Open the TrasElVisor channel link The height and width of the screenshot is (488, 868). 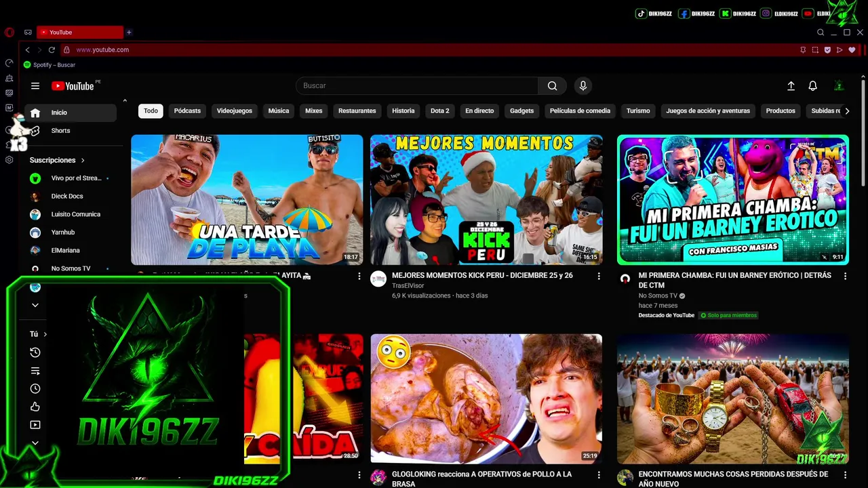point(408,285)
